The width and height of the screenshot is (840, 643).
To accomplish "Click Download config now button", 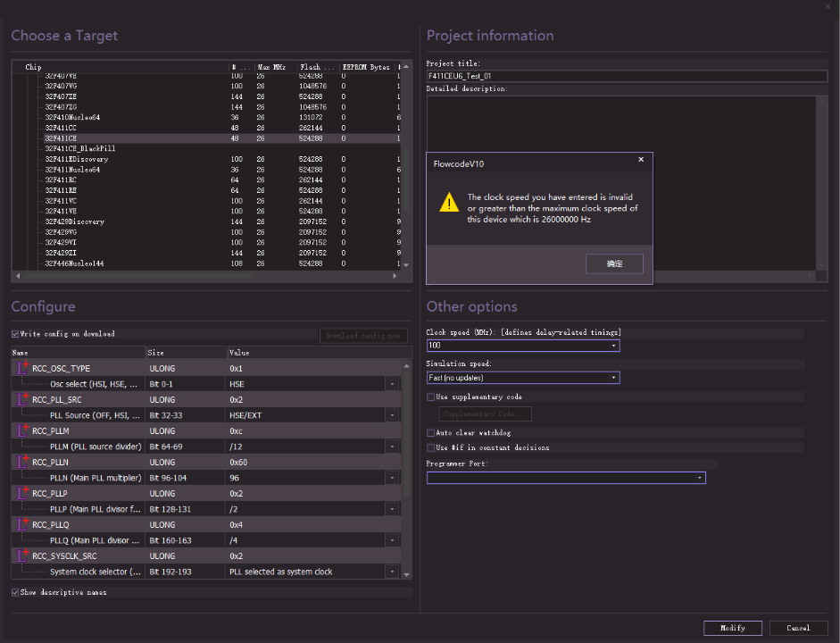I will [363, 336].
